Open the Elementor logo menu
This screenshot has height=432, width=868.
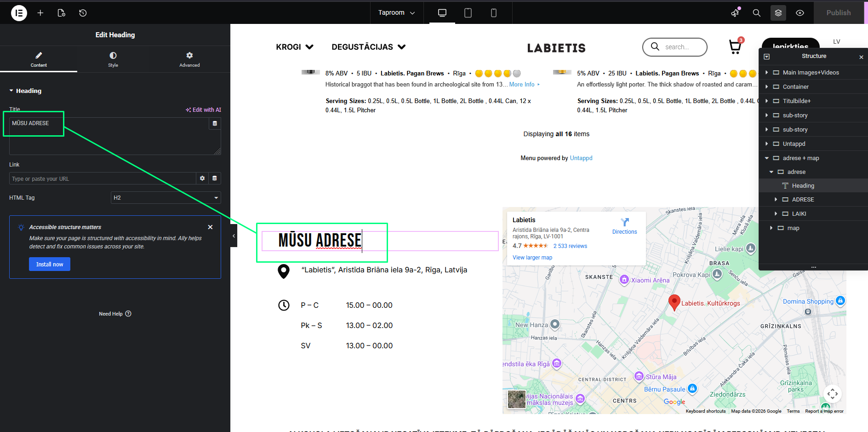point(19,13)
